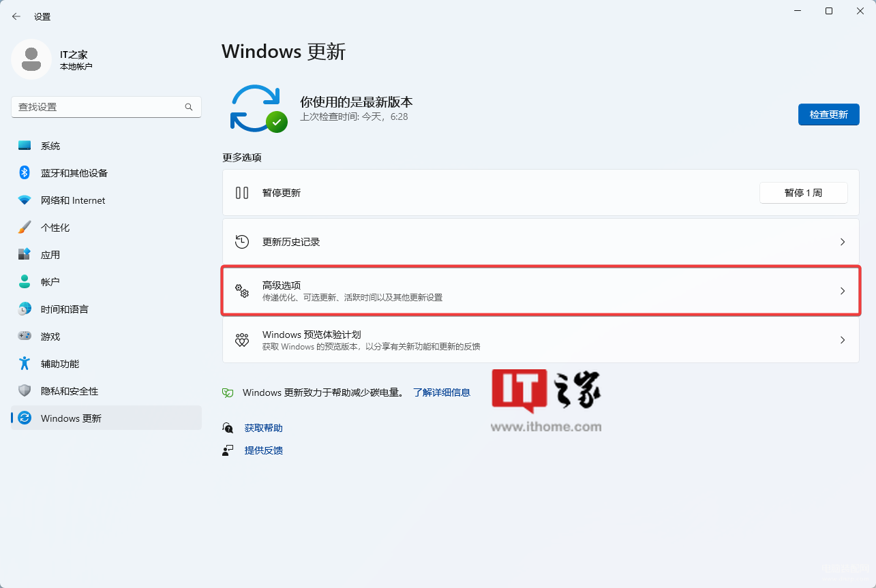Viewport: 876px width, 588px height.
Task: Click the 检查更新 button
Action: click(x=828, y=114)
